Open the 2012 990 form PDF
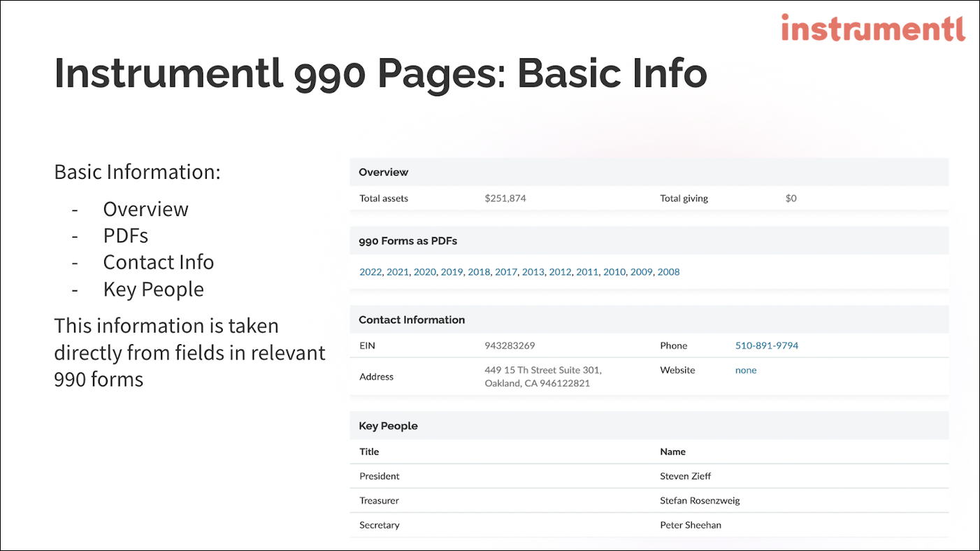 560,272
